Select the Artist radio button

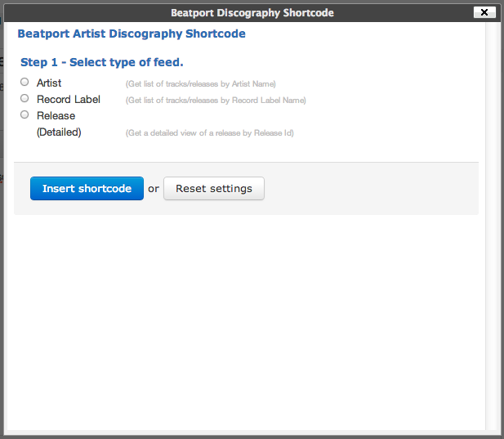[25, 82]
